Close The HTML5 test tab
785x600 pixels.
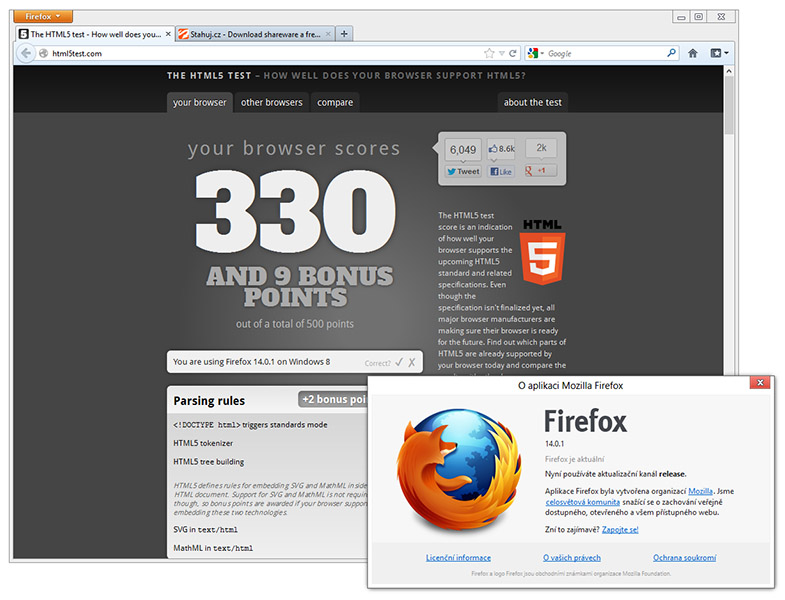point(168,34)
